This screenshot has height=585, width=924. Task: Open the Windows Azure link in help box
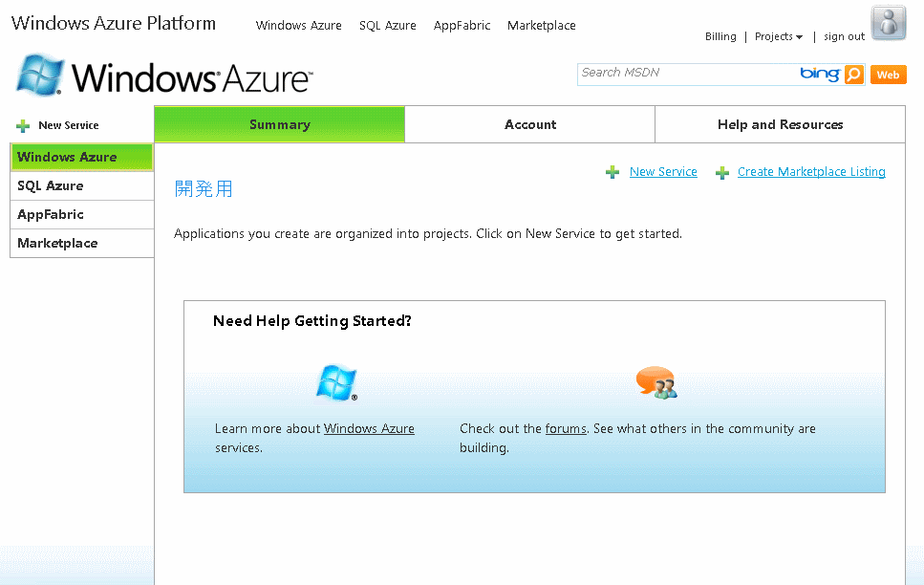[369, 429]
